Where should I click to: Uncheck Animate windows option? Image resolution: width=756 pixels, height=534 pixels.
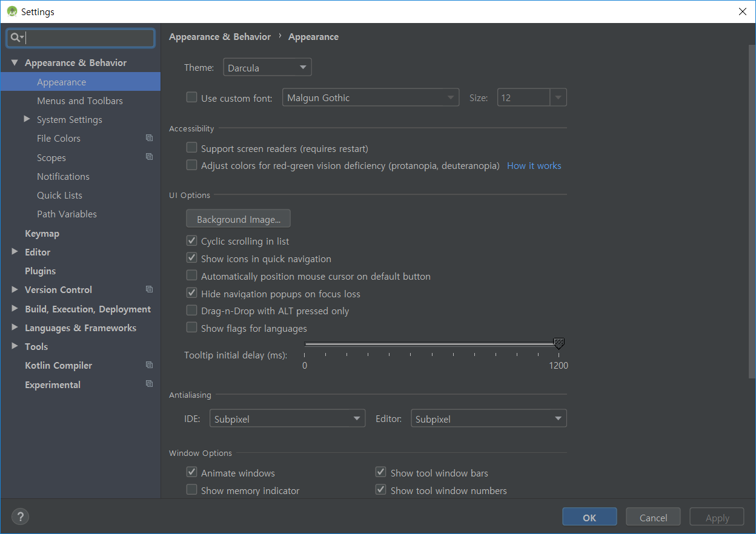coord(191,472)
